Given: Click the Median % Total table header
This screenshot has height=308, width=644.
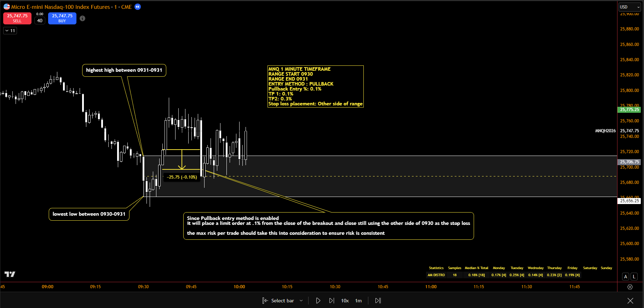Looking at the screenshot, I should coord(477,268).
